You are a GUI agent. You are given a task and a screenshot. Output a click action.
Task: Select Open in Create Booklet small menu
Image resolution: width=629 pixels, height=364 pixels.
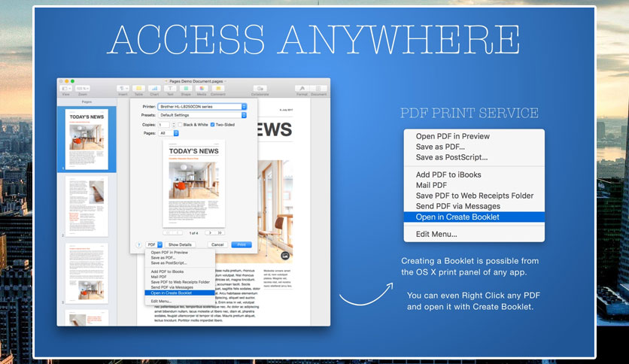[x=180, y=293]
